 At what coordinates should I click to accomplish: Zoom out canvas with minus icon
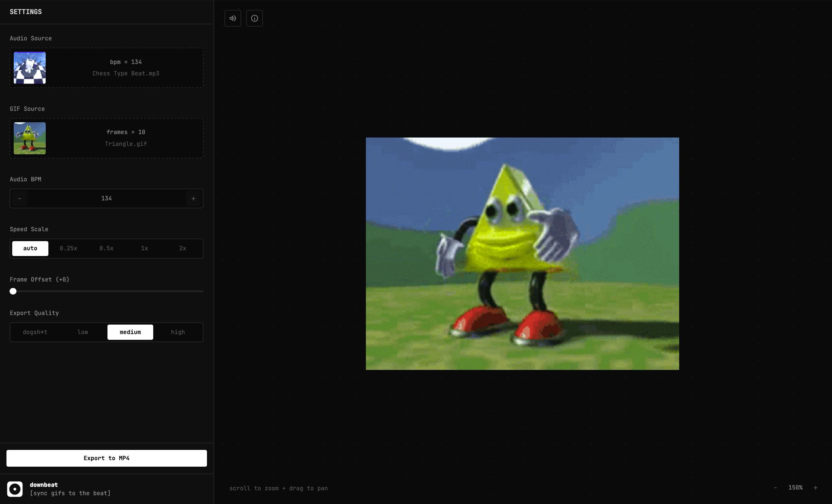pyautogui.click(x=775, y=488)
